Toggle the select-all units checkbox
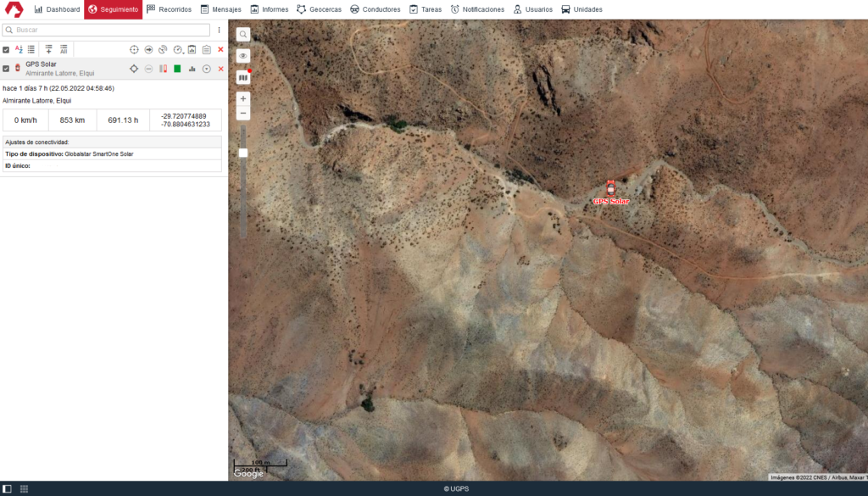This screenshot has width=868, height=496. [x=6, y=50]
